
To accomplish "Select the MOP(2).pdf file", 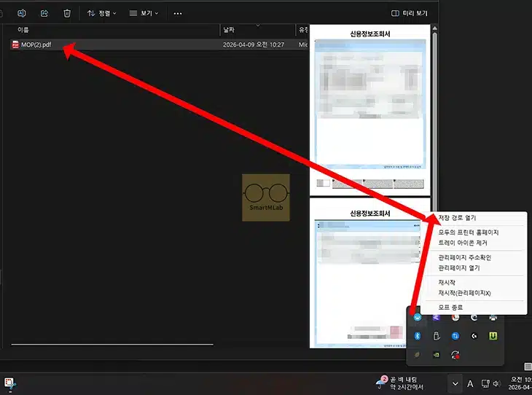I will point(36,44).
